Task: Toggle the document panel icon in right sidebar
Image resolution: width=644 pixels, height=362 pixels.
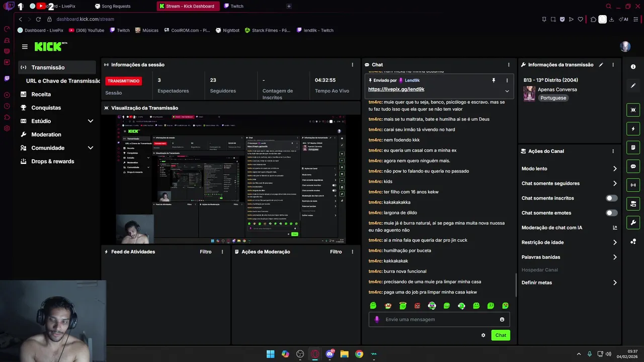Action: [633, 147]
